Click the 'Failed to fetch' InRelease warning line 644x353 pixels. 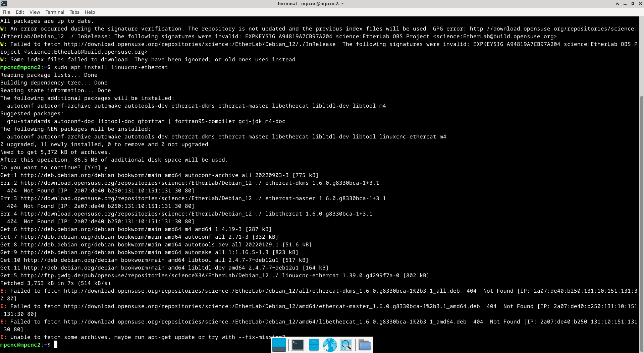pos(319,48)
